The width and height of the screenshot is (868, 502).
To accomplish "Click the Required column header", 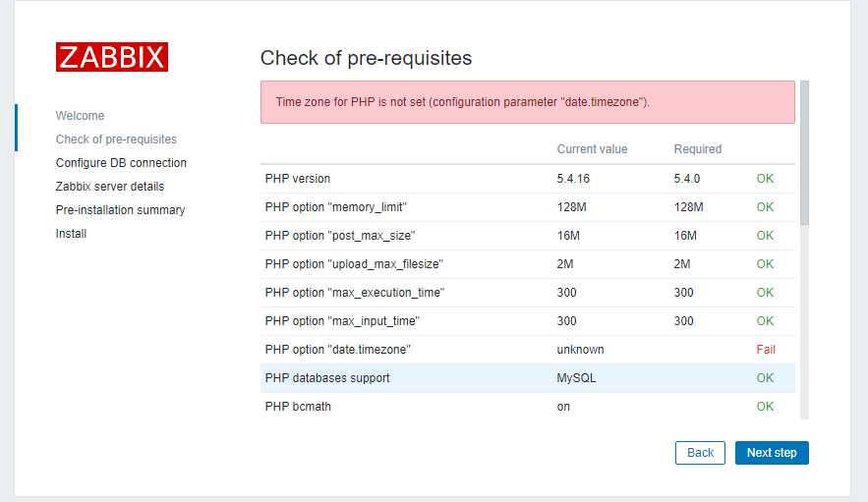I will click(x=698, y=149).
